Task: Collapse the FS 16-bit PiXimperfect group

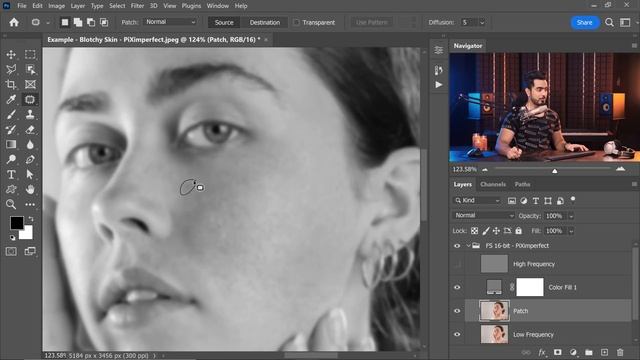Action: [468, 246]
